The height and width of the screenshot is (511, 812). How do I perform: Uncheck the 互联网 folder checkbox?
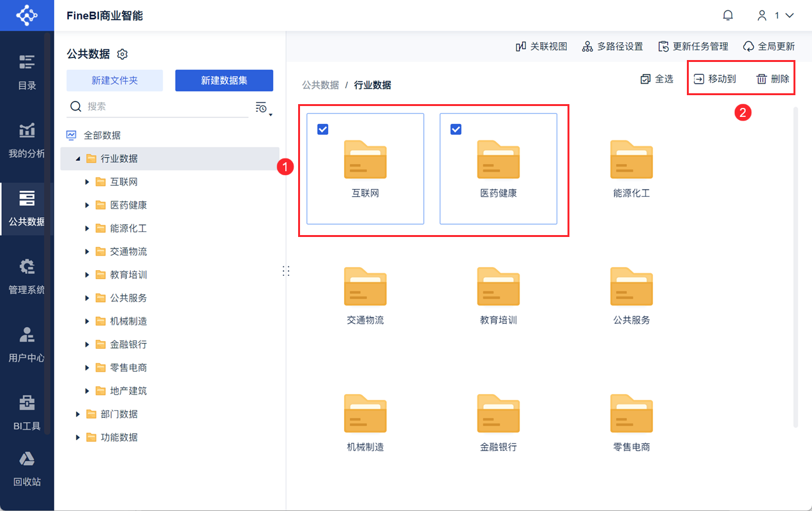(x=323, y=129)
